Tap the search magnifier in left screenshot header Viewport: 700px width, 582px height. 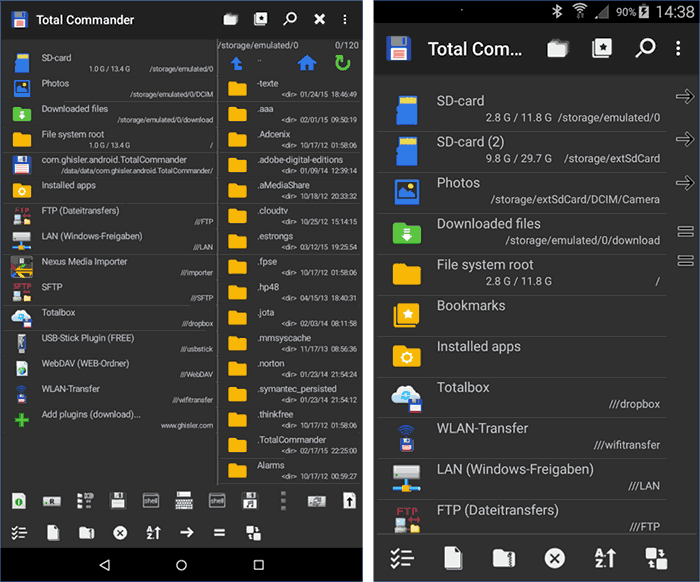(x=290, y=19)
